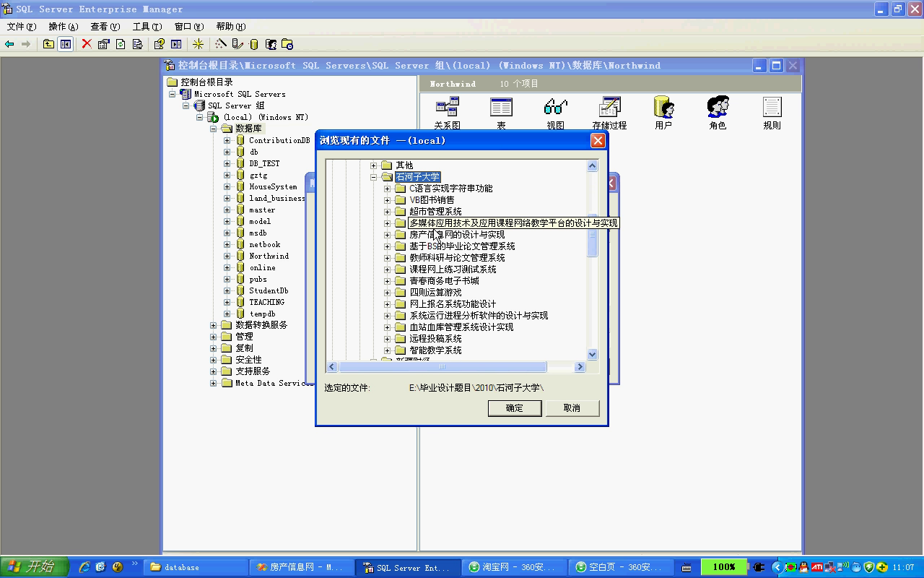Select 教师科研与论文管理系统 folder
The image size is (924, 578).
coord(457,258)
